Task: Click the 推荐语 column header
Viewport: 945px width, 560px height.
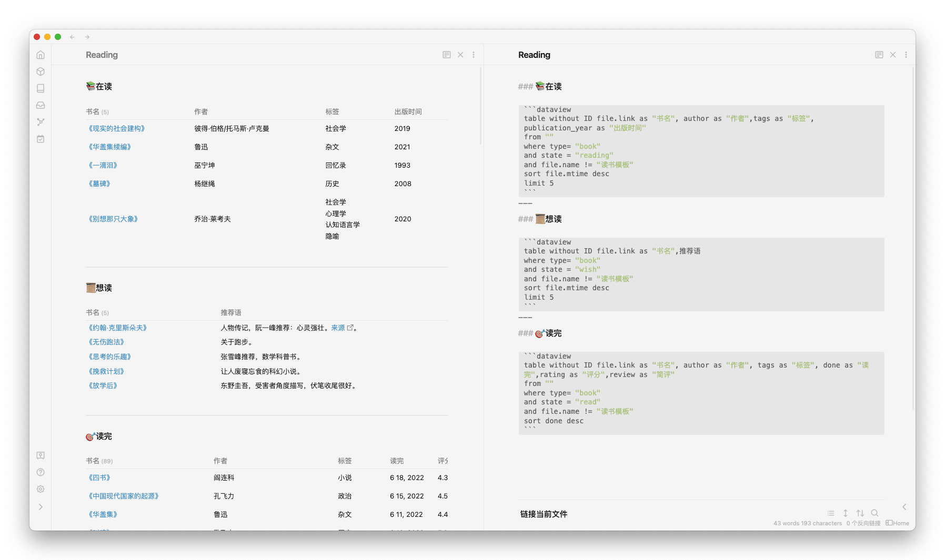Action: pyautogui.click(x=231, y=312)
